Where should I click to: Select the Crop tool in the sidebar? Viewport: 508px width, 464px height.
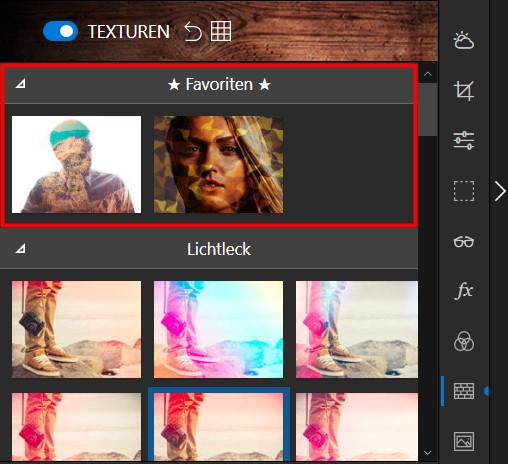click(464, 90)
